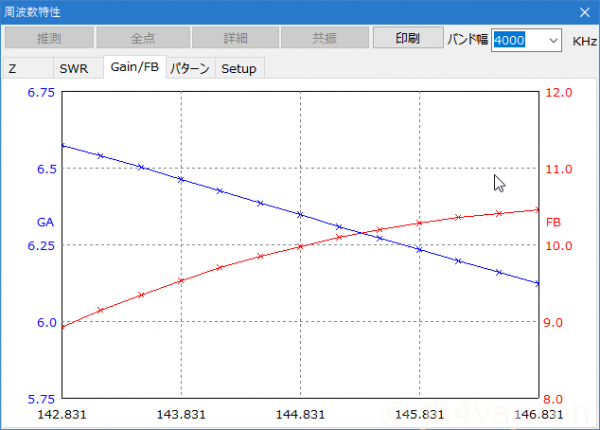Click leftmost blue gain curve marker
600x430 pixels.
pyautogui.click(x=62, y=146)
